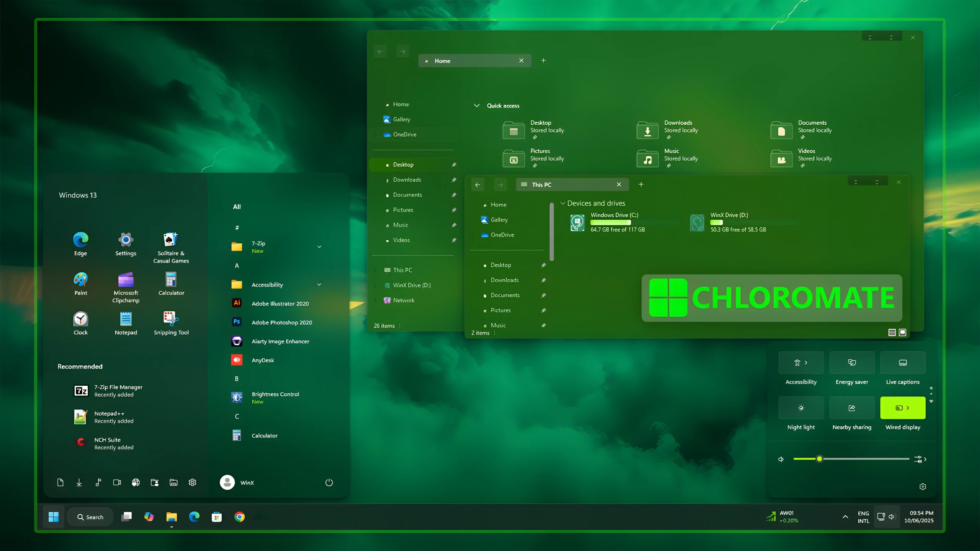
Task: Turn off Wired display tile
Action: [903, 408]
